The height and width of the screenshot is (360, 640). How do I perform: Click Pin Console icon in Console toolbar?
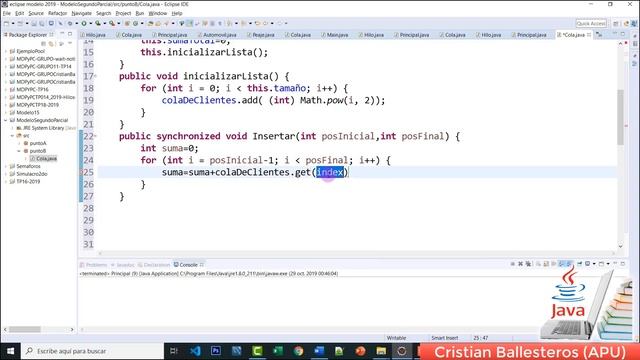579,264
